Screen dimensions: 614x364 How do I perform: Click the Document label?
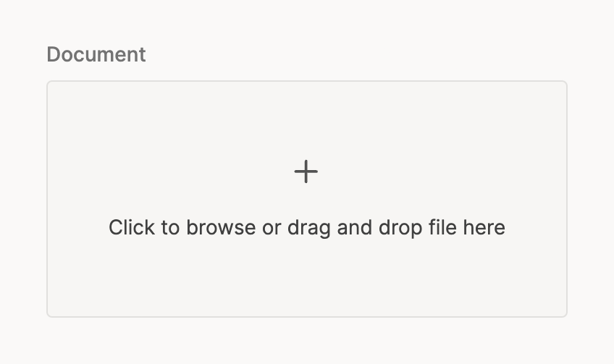pyautogui.click(x=96, y=54)
